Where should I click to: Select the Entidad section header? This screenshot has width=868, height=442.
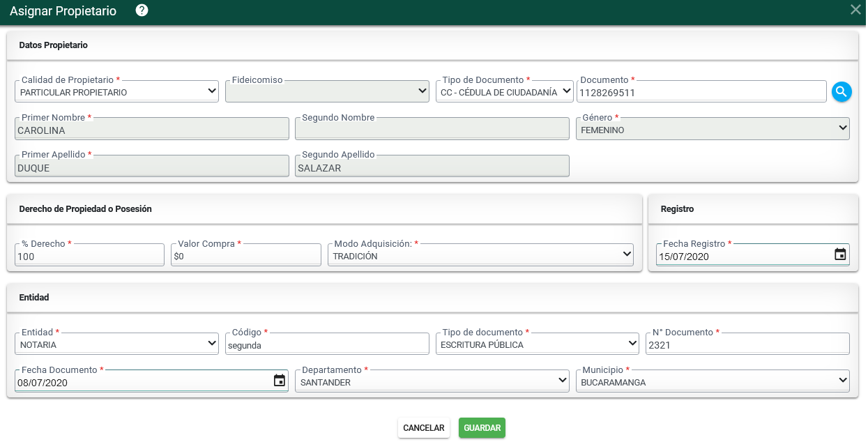coord(34,298)
